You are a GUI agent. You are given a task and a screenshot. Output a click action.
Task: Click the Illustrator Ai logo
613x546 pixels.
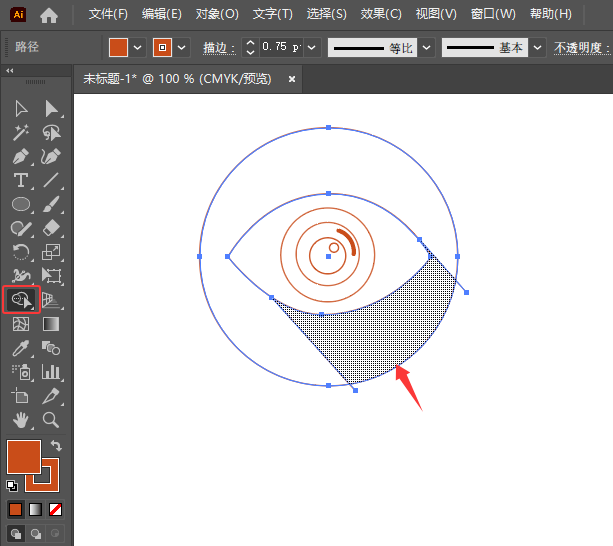click(x=18, y=14)
